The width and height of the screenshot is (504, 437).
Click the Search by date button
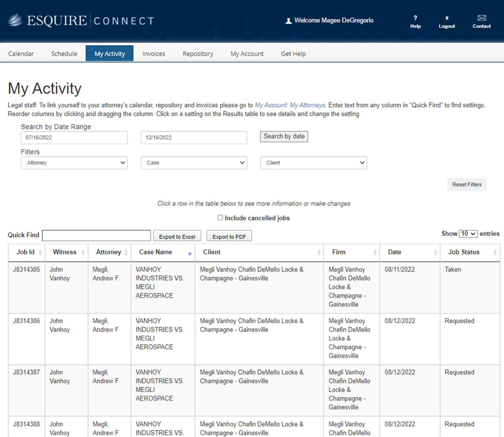(284, 136)
